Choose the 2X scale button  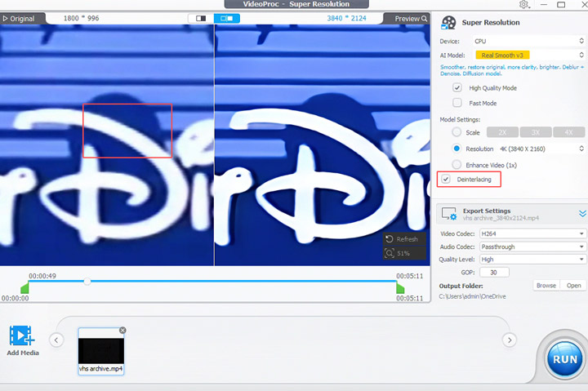[x=502, y=132]
